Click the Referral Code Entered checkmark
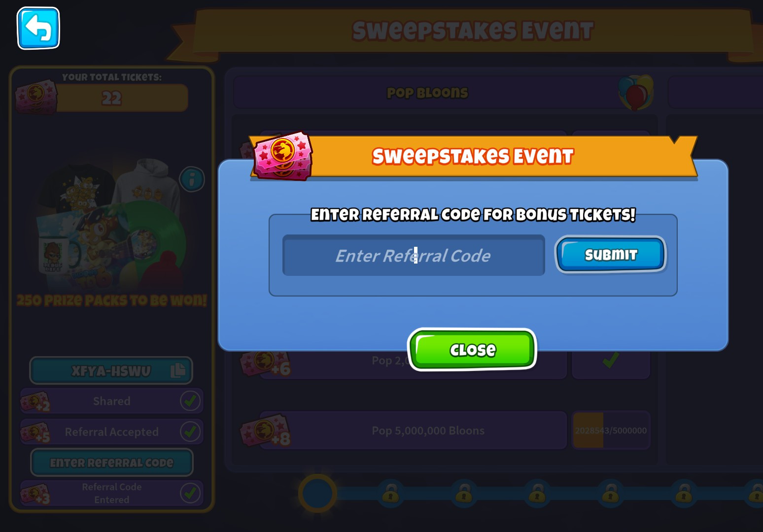The width and height of the screenshot is (763, 532). tap(190, 493)
